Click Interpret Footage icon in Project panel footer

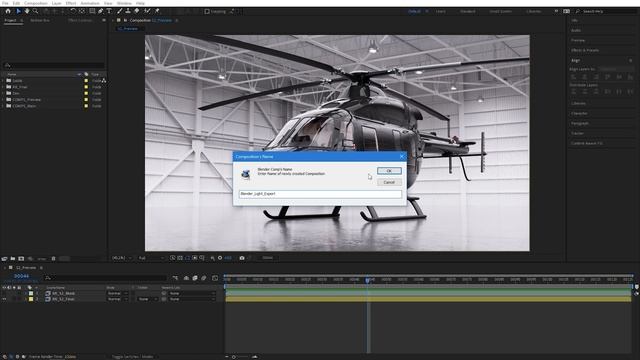click(4, 258)
